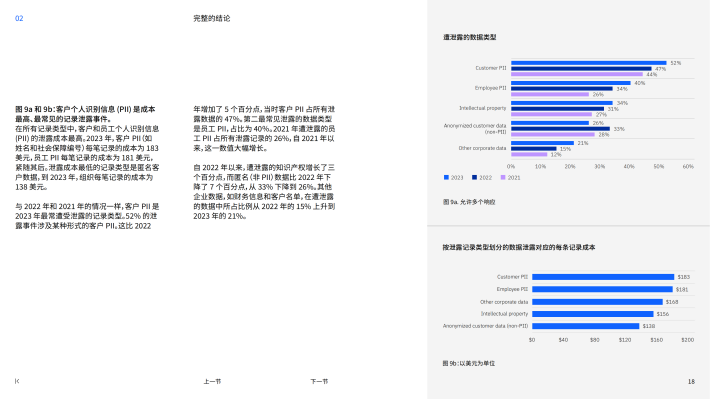Image resolution: width=710 pixels, height=399 pixels.
Task: Click the 2021 legend color swatch
Action: point(503,178)
